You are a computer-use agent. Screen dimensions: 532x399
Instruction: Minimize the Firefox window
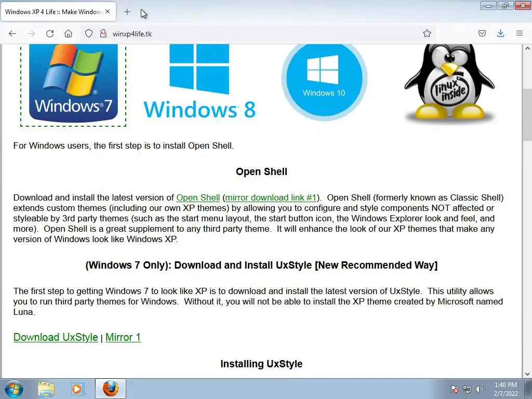488,6
